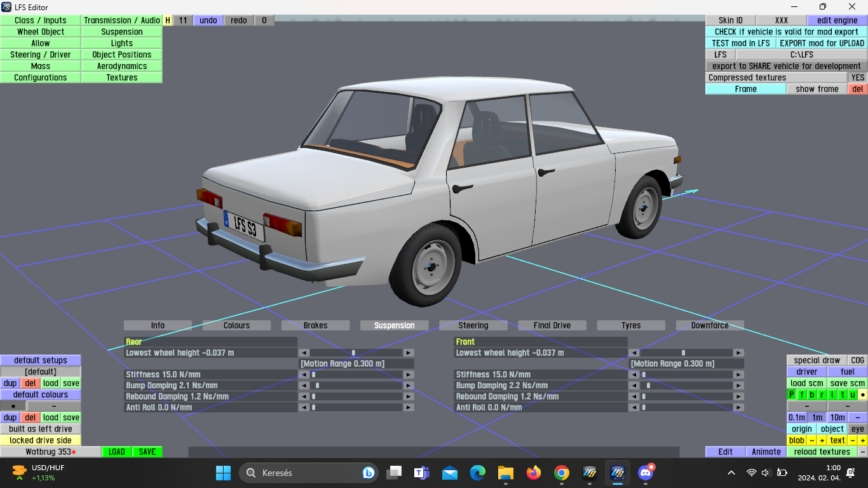Click right arrow of Front Bump Damping
Image resolution: width=868 pixels, height=488 pixels.
tap(738, 386)
